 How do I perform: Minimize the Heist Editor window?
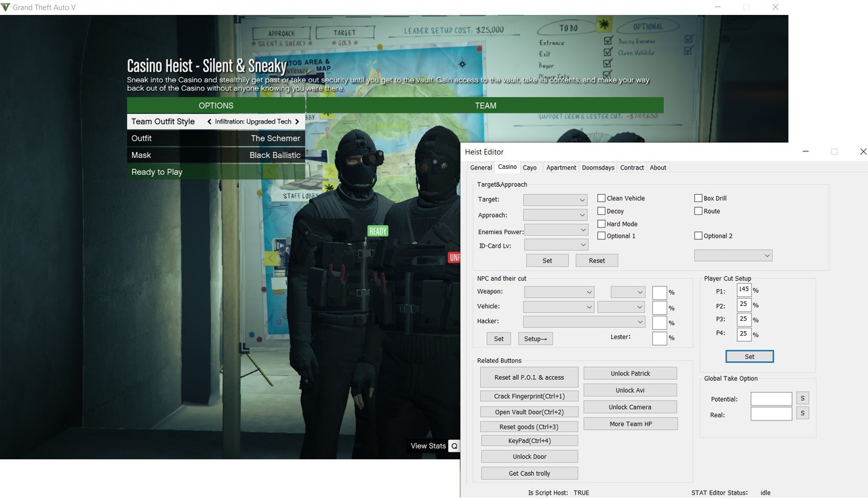(x=806, y=152)
